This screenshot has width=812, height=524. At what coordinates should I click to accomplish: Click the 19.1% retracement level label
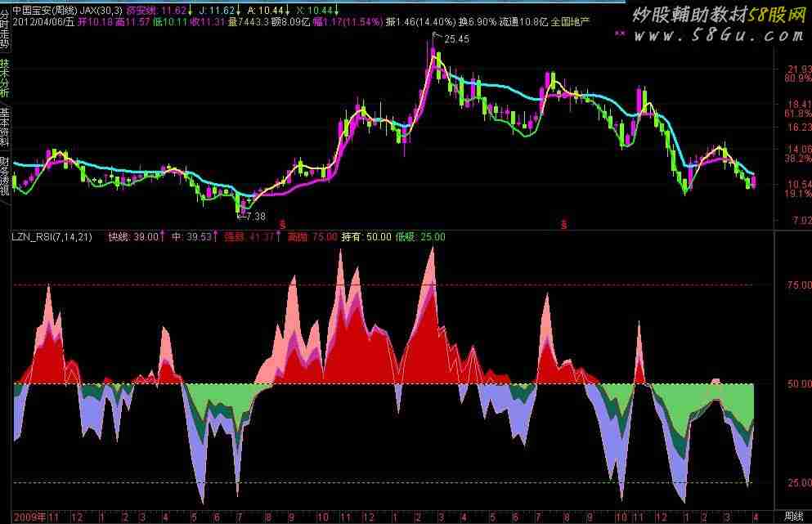click(798, 194)
